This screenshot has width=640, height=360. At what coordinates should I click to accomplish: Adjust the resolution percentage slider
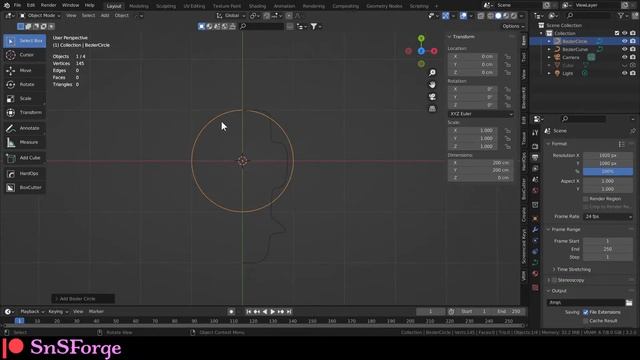coord(608,171)
